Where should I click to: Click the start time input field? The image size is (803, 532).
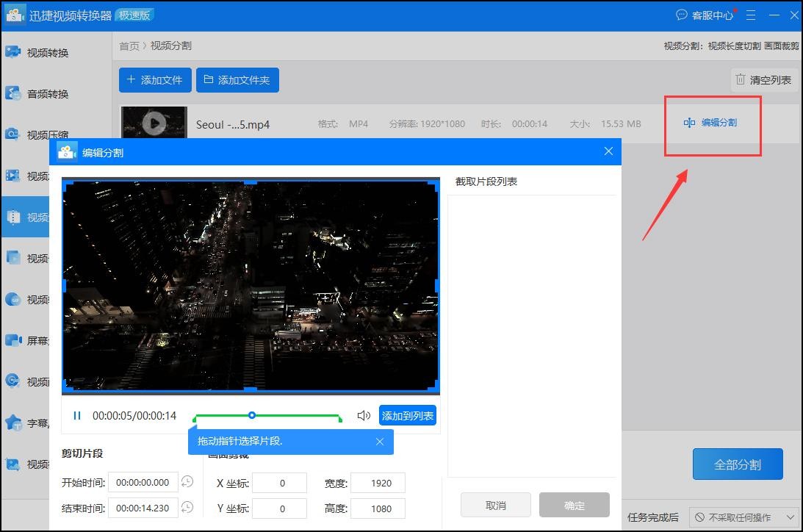tap(143, 483)
